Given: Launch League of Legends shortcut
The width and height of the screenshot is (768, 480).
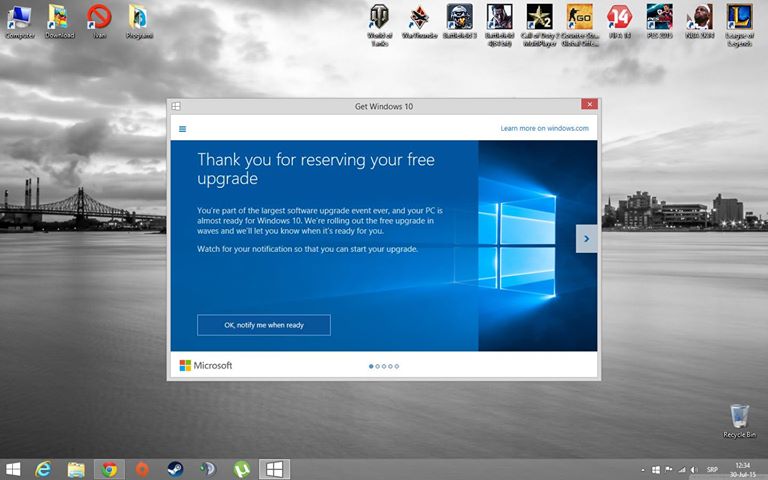Looking at the screenshot, I should [740, 25].
